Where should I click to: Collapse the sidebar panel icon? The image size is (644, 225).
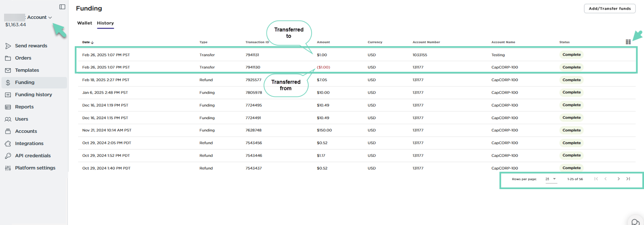[x=62, y=7]
